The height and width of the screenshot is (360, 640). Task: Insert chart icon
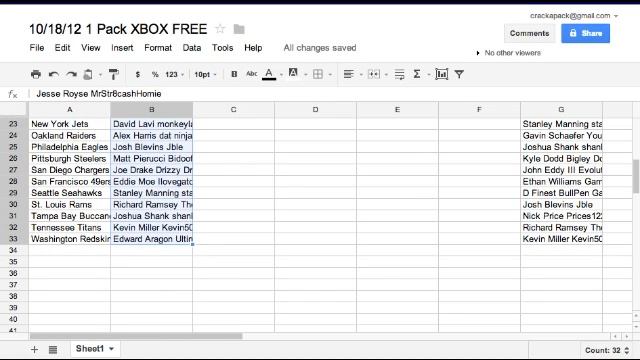click(442, 74)
